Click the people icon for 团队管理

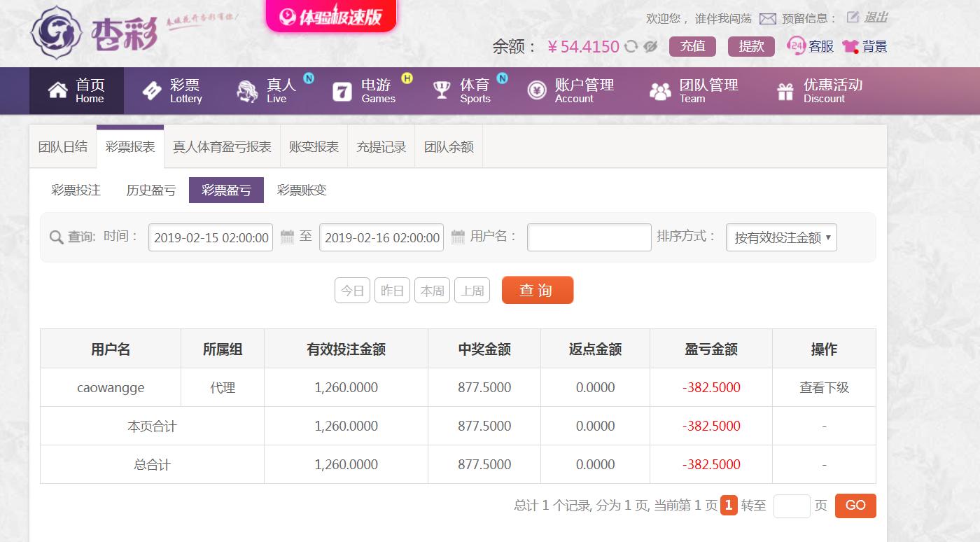point(660,91)
